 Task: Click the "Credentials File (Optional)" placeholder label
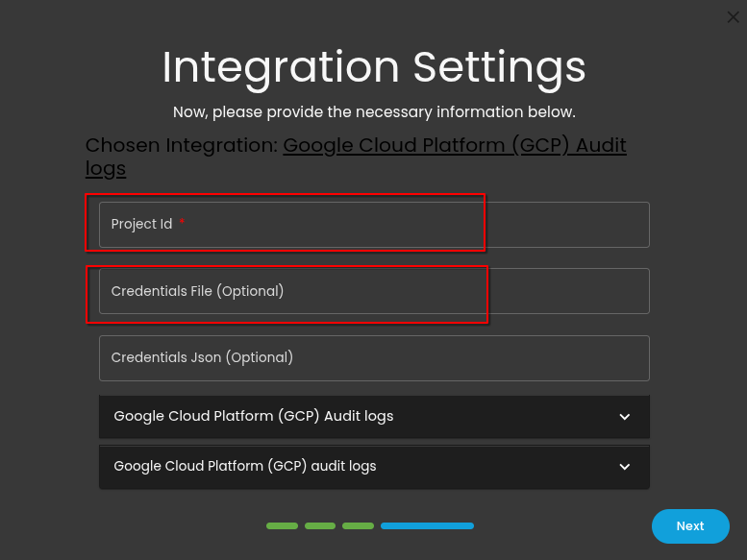coord(197,291)
